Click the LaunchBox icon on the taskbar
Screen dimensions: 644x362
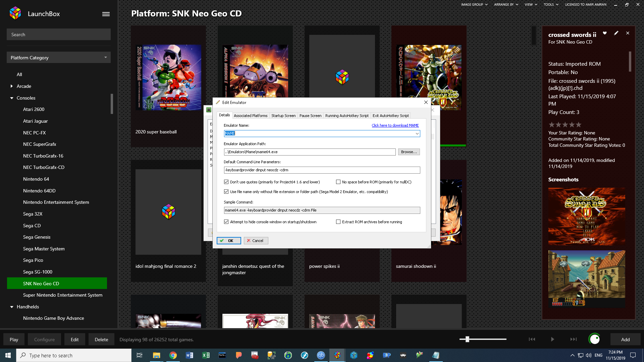click(x=337, y=355)
